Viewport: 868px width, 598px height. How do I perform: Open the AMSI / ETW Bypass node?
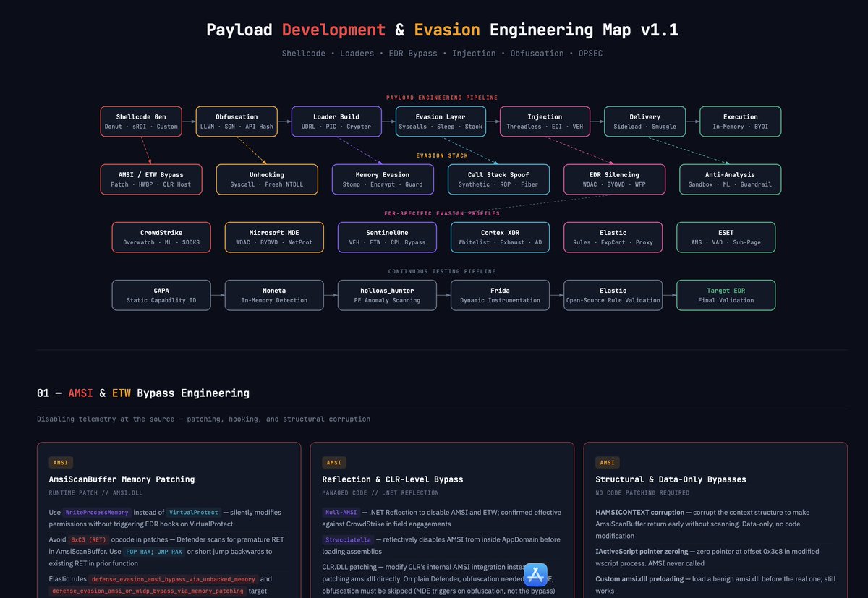(151, 179)
